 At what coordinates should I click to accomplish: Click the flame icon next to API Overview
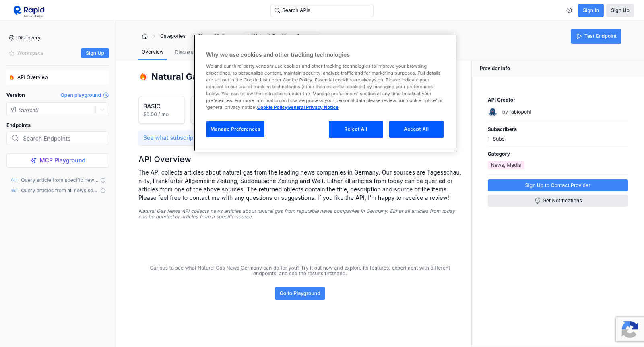[12, 77]
